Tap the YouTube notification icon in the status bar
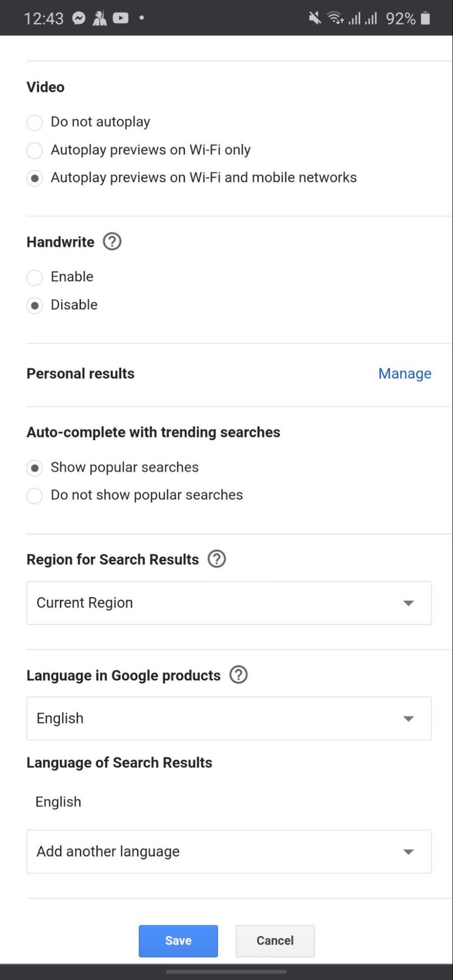 121,18
